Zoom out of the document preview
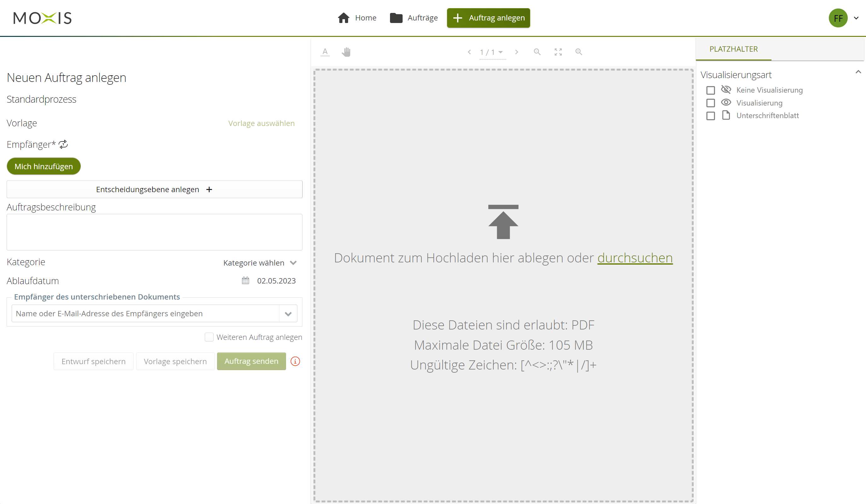The height and width of the screenshot is (504, 866). 537,52
